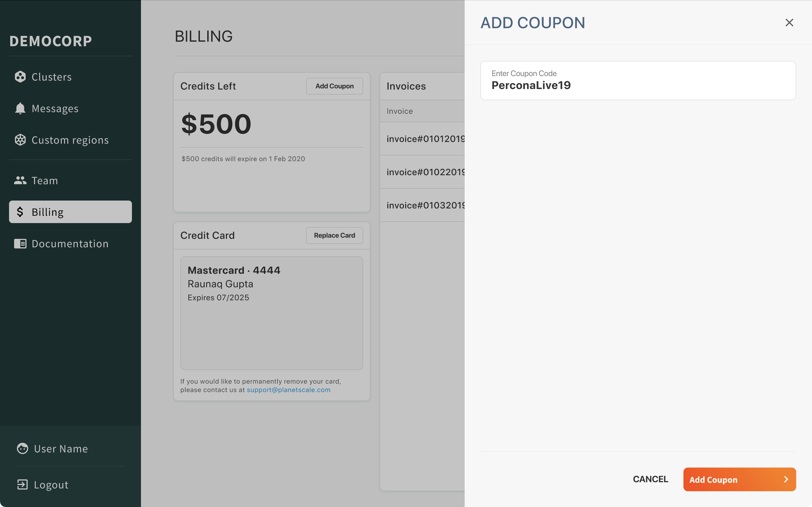812x507 pixels.
Task: Close the Add Coupon panel
Action: [x=789, y=23]
